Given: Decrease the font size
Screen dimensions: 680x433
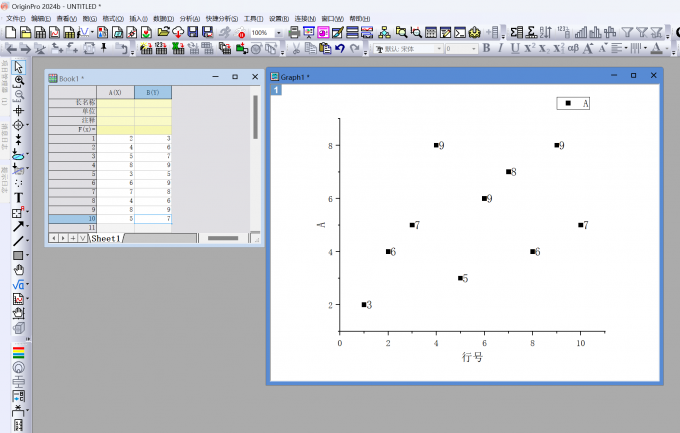Looking at the screenshot, I should click(603, 48).
